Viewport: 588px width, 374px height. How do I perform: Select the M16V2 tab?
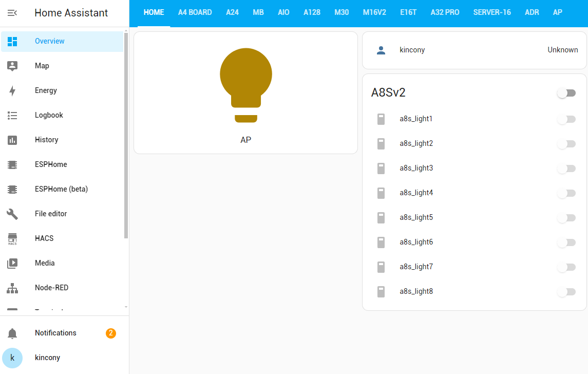click(x=374, y=12)
